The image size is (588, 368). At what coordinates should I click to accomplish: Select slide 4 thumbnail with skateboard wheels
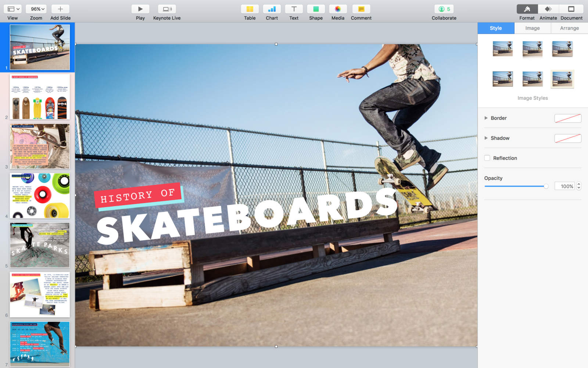click(40, 196)
